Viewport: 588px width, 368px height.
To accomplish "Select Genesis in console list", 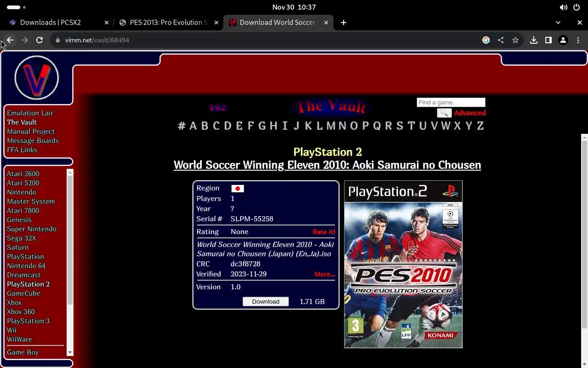I will [19, 220].
